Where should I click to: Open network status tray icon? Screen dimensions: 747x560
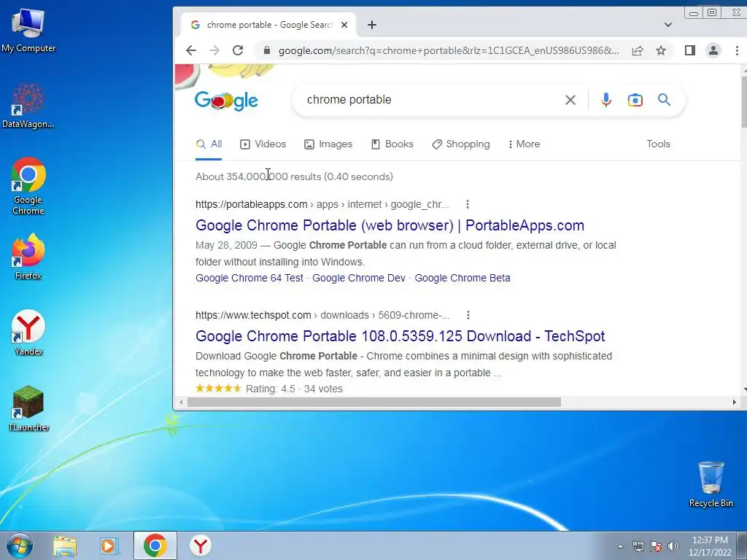pyautogui.click(x=638, y=546)
